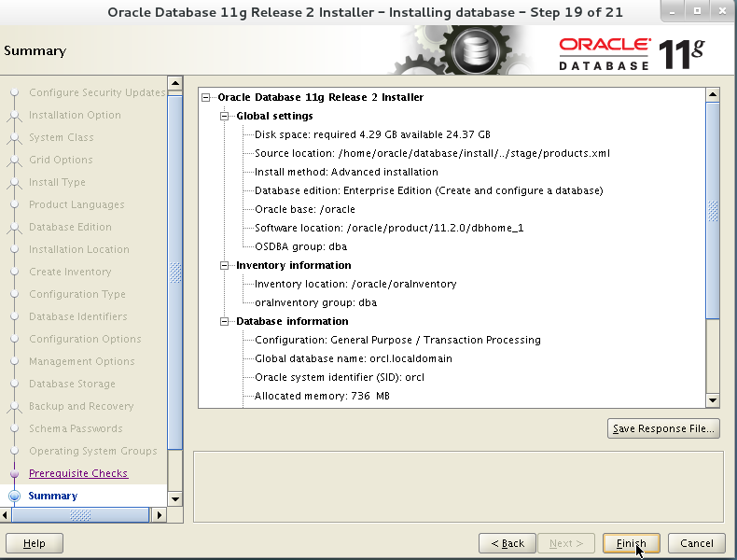Click Management Options step
Screen dimensions: 737x560
coord(82,361)
